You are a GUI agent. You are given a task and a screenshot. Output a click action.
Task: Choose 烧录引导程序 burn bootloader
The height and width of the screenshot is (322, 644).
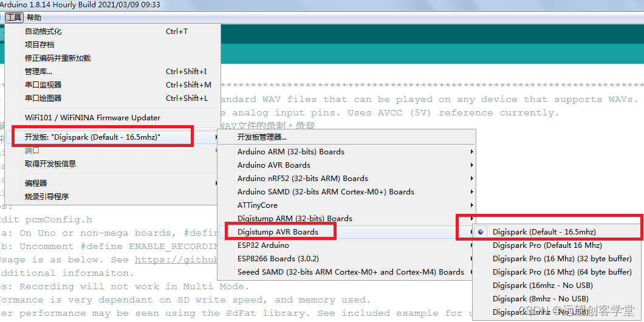coord(112,197)
